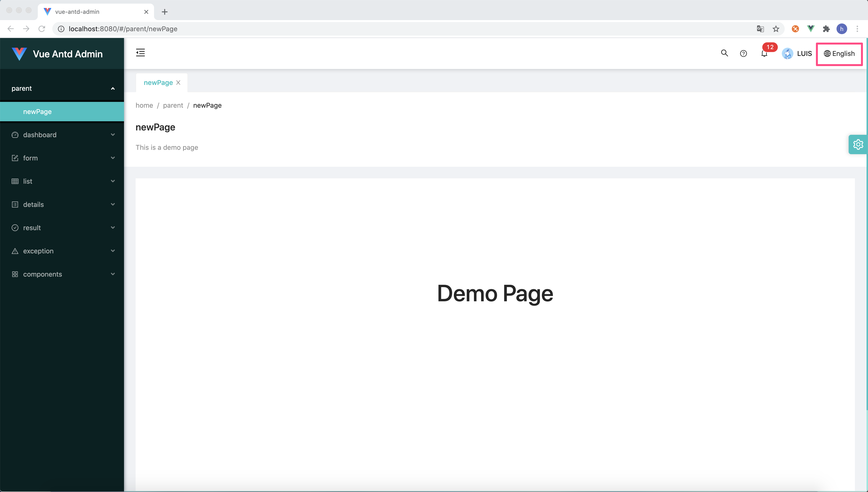Switch to the newPage tab
This screenshot has width=868, height=492.
(x=158, y=83)
